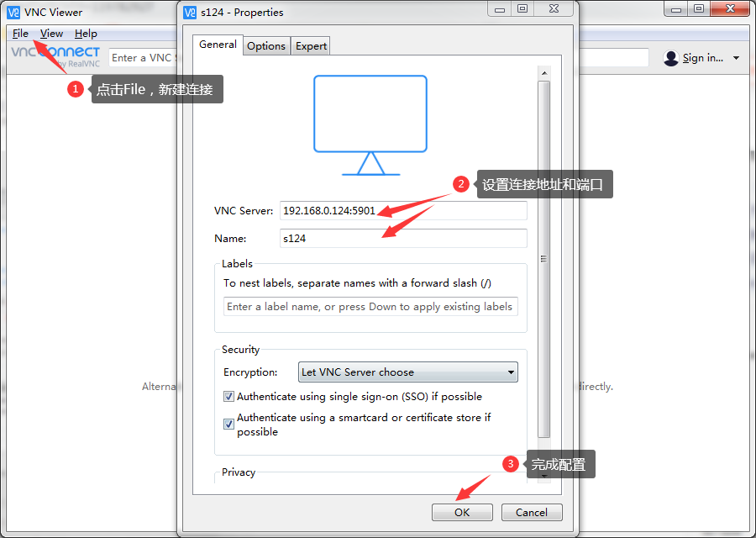Switch to the General tab
Viewport: 756px width, 538px height.
218,45
